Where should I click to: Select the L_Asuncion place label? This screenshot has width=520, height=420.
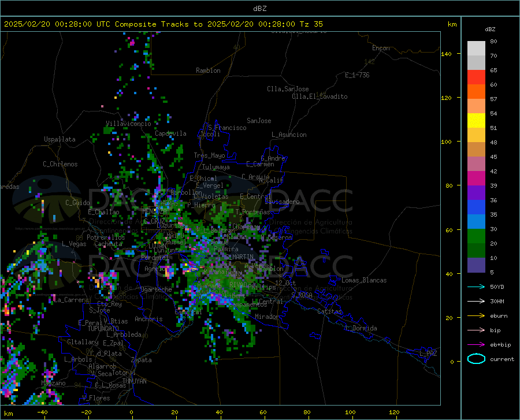pyautogui.click(x=289, y=135)
